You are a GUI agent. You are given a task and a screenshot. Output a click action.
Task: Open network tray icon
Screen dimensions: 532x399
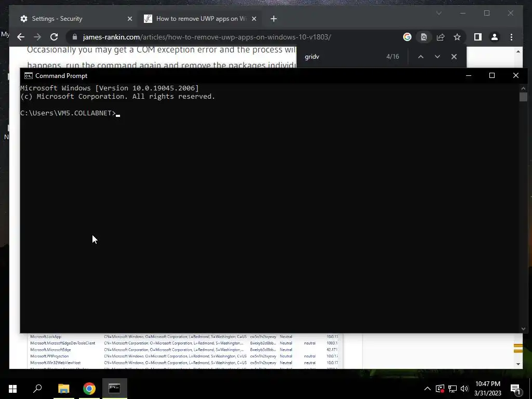click(453, 389)
